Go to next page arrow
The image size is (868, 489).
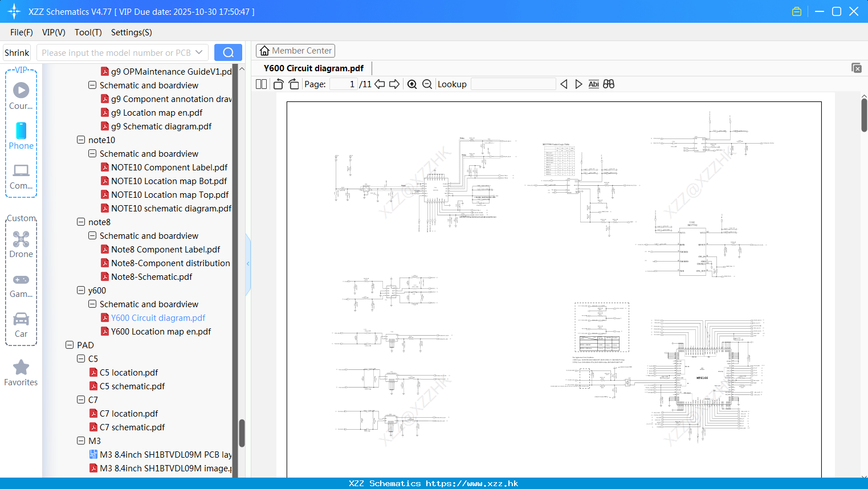(394, 84)
